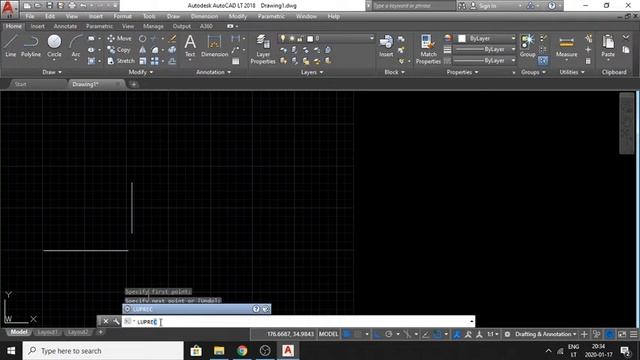The height and width of the screenshot is (360, 640).
Task: Expand the Layers panel
Action: pyautogui.click(x=312, y=72)
